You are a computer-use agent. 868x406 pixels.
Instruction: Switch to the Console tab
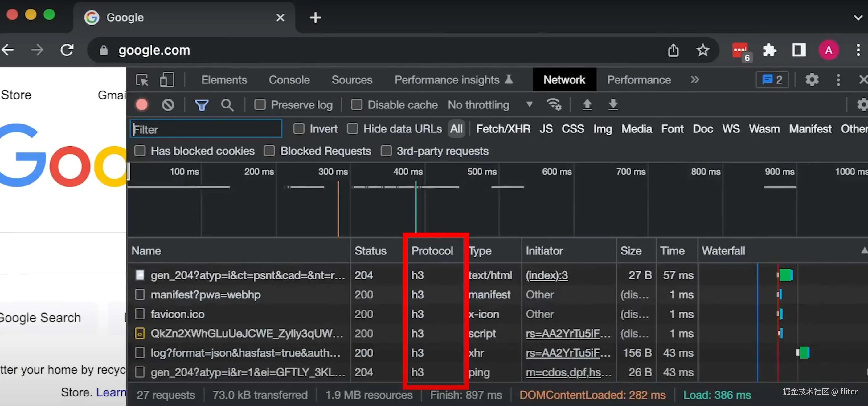pyautogui.click(x=289, y=80)
